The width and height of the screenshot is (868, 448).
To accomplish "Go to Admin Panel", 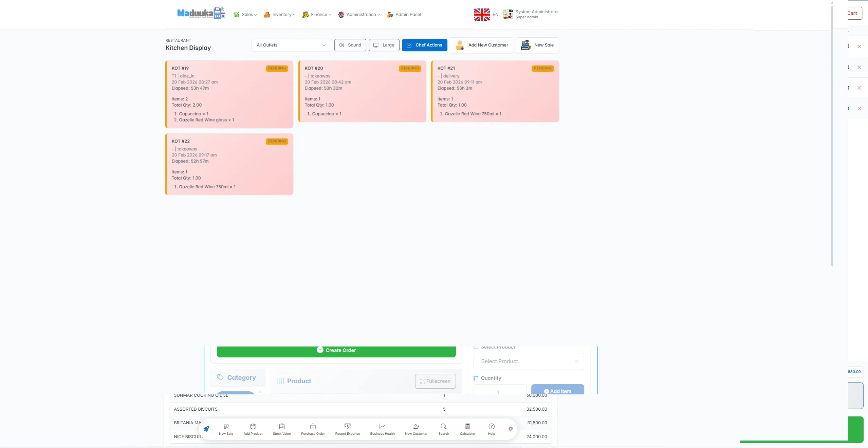I will (x=404, y=15).
